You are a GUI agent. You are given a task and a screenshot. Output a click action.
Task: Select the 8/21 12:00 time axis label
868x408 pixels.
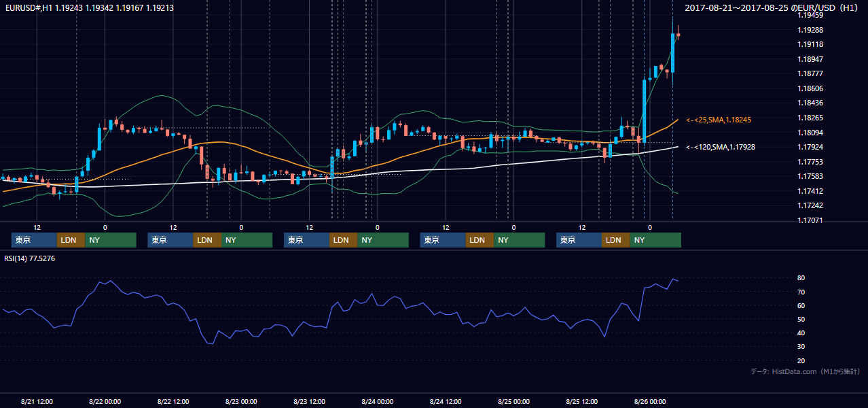click(37, 401)
